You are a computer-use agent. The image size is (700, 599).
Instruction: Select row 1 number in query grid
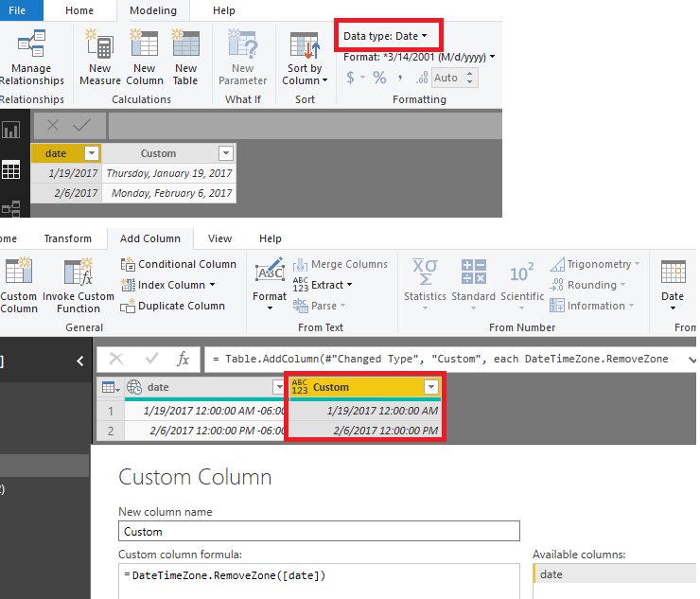pos(111,411)
